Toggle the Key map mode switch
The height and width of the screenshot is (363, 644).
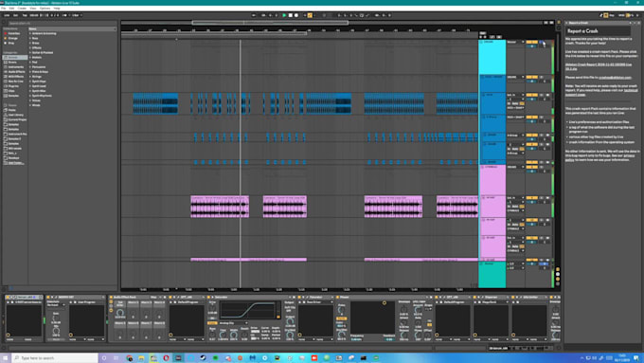(612, 15)
